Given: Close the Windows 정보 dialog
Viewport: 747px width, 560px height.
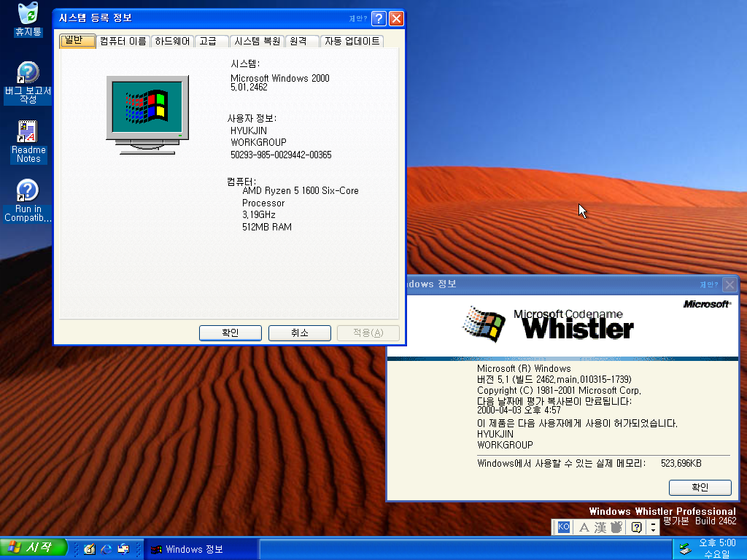Looking at the screenshot, I should 729,285.
